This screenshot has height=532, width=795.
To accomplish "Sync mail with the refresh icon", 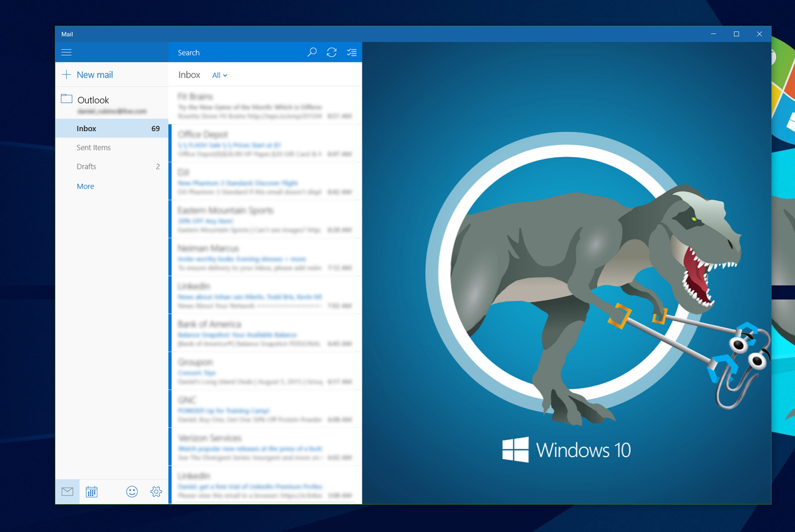I will coord(331,52).
